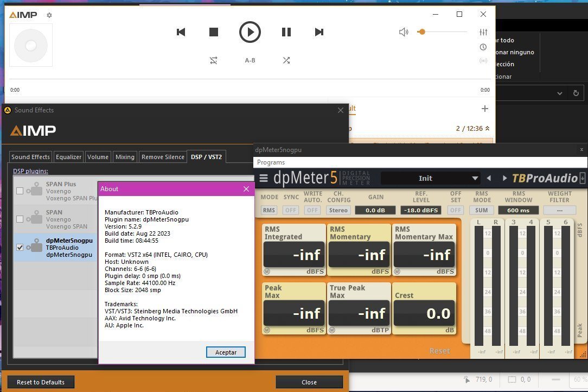Image resolution: width=588 pixels, height=392 pixels.
Task: Disable the dpMeter5nogpu plugin checkbox
Action: pos(20,248)
